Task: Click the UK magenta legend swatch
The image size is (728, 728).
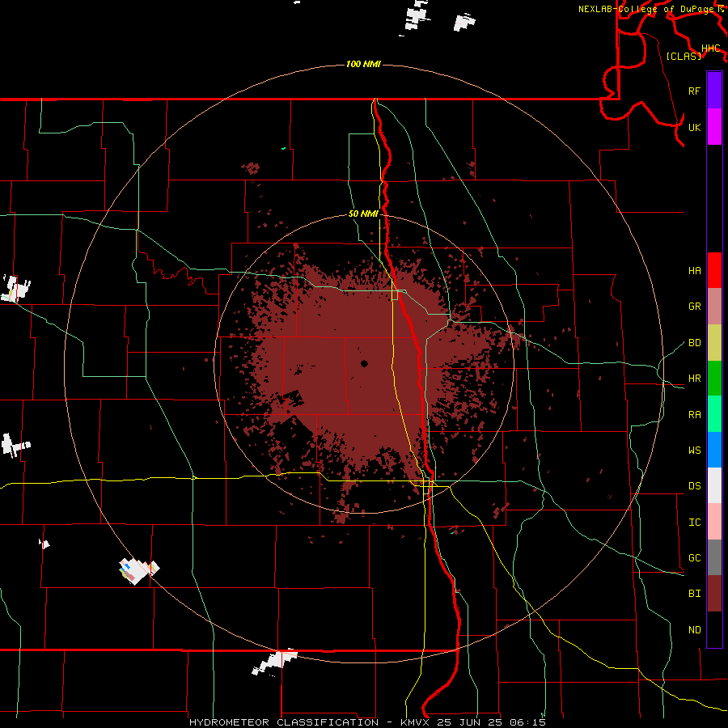Action: point(714,127)
